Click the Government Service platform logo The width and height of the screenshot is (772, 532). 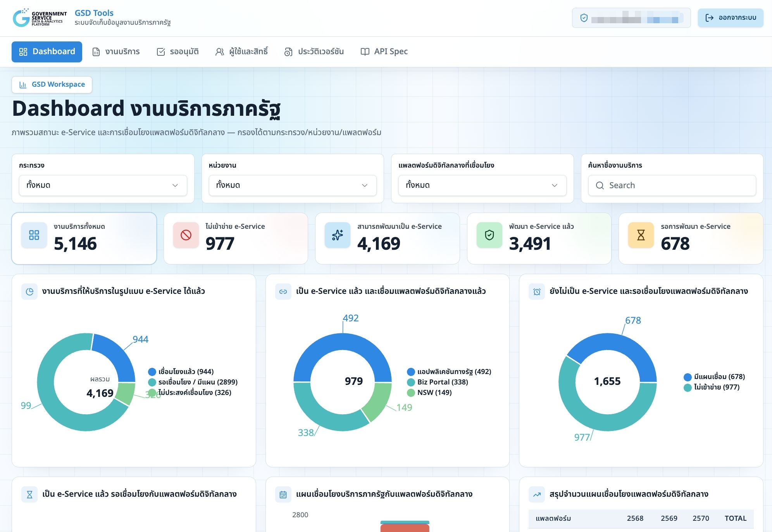tap(40, 18)
